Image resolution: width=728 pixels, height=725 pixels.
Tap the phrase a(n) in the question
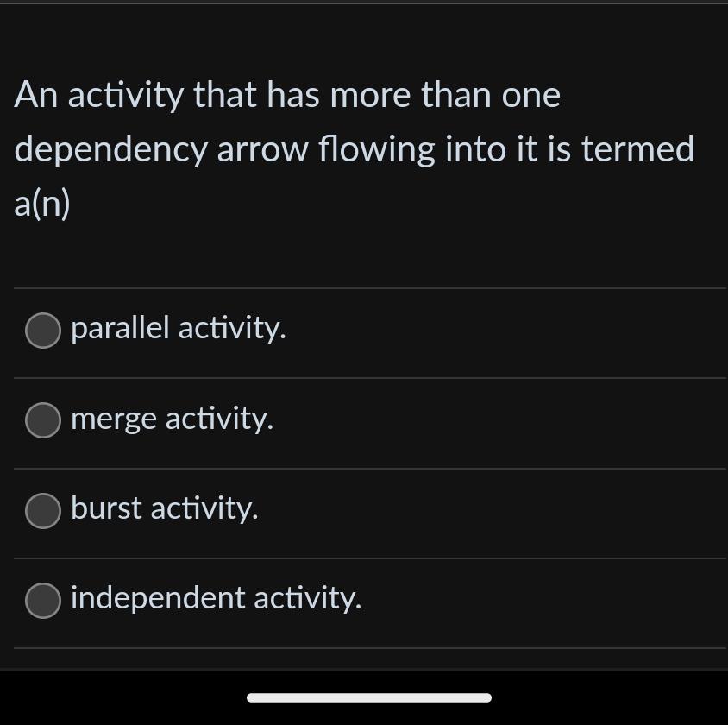point(41,204)
